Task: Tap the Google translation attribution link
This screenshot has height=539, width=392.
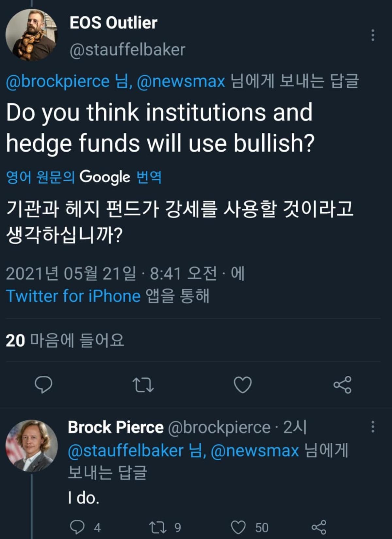Action: [x=84, y=177]
